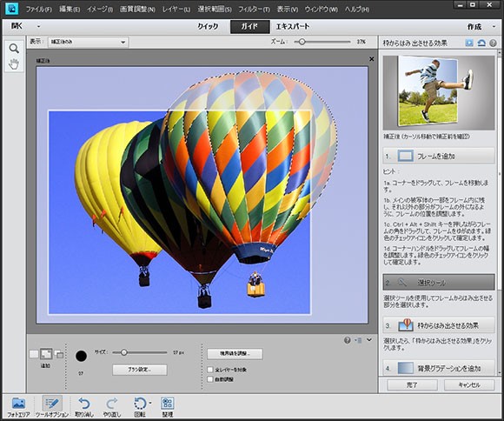Image resolution: width=504 pixels, height=421 pixels.
Task: Select the Zoom magnifier tool
Action: [x=14, y=49]
